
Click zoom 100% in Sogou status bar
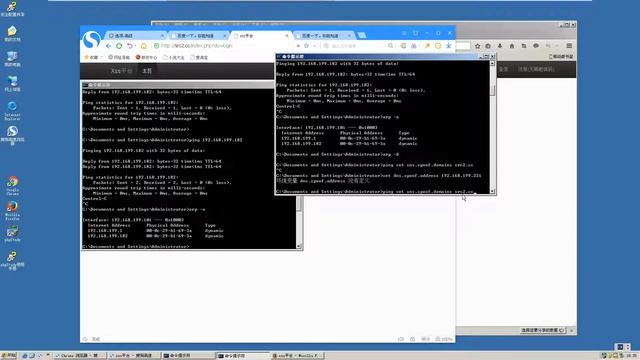click(444, 339)
